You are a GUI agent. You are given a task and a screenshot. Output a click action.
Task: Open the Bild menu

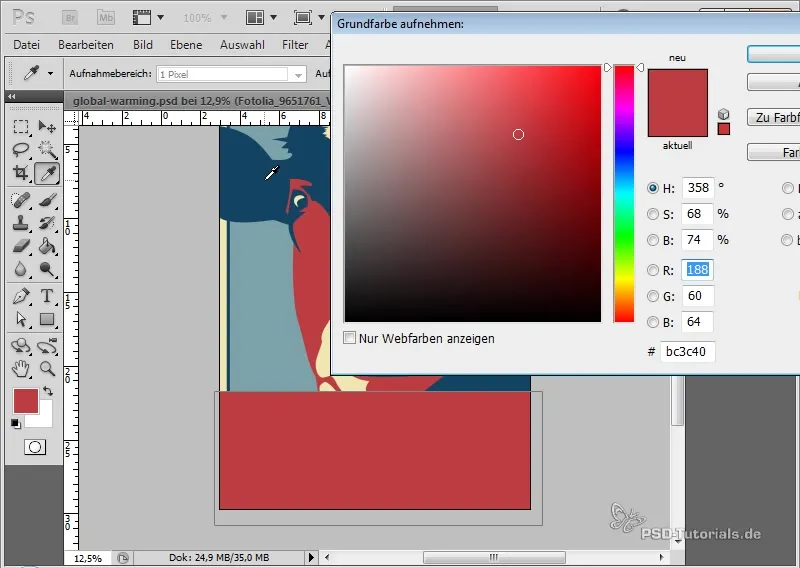point(143,45)
